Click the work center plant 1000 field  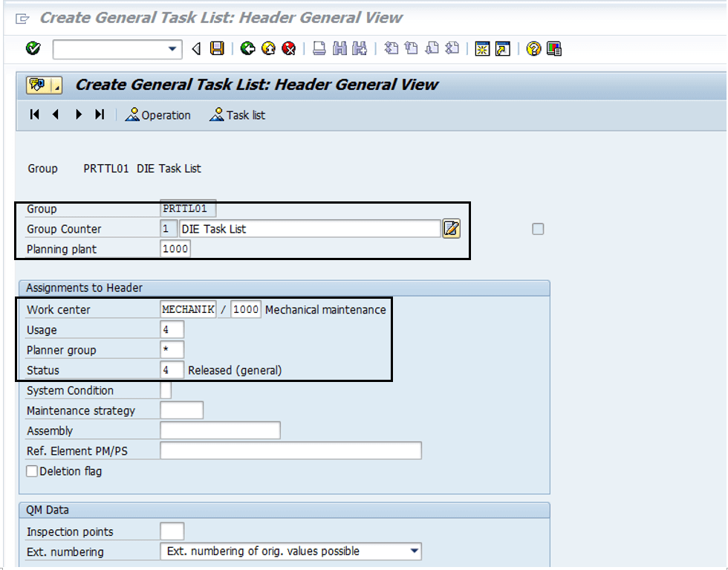point(246,309)
